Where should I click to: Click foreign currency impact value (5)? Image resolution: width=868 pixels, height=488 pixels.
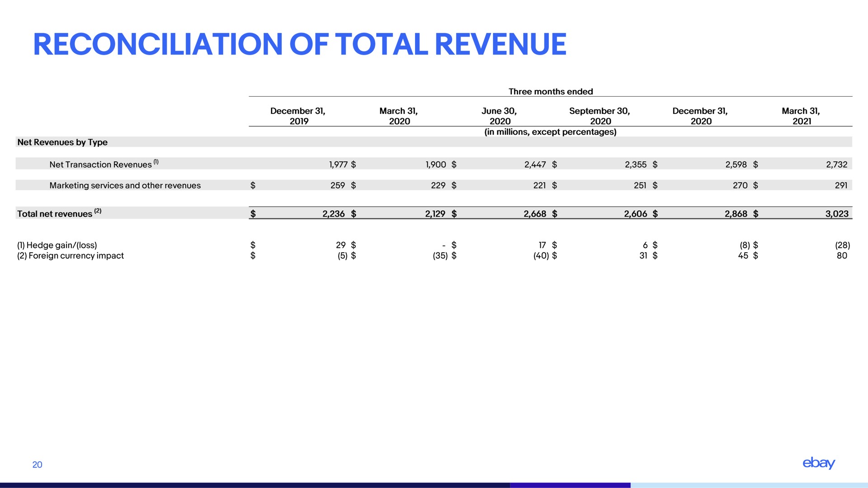point(342,256)
